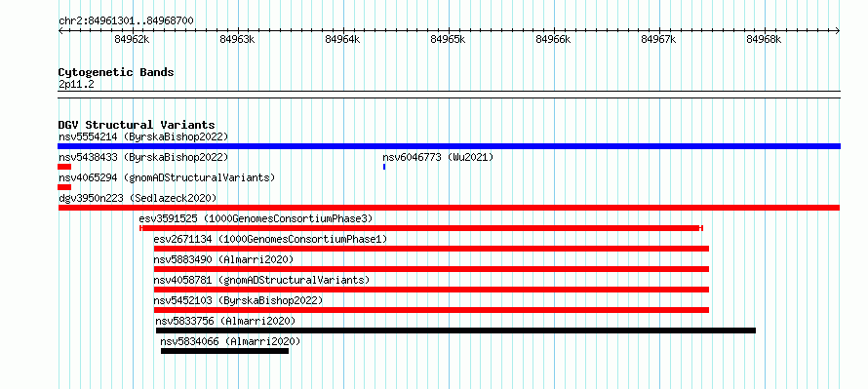
Task: Click the 84968k ruler label
Action: click(764, 39)
